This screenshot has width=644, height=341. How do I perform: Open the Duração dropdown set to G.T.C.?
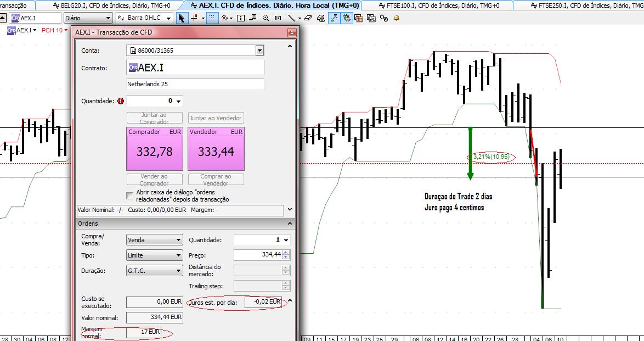(x=155, y=271)
